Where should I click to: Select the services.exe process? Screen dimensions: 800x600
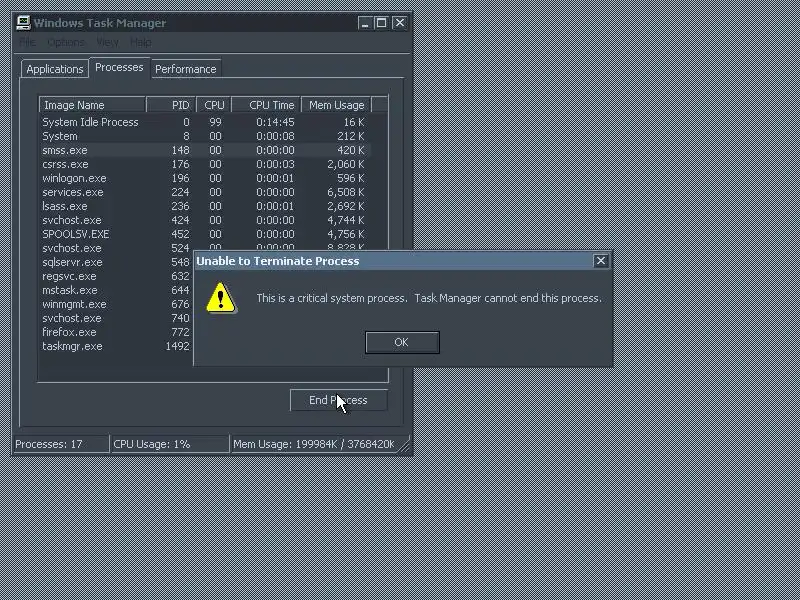205,192
